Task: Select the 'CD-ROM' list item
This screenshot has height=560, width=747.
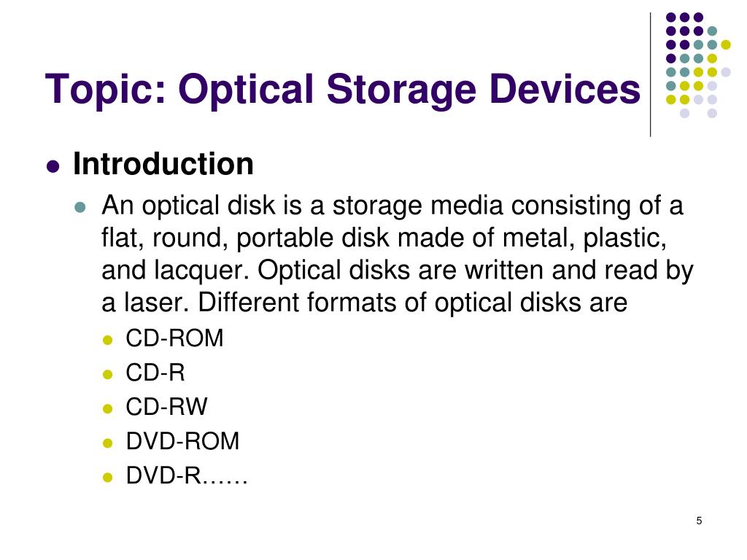Action: 174,338
